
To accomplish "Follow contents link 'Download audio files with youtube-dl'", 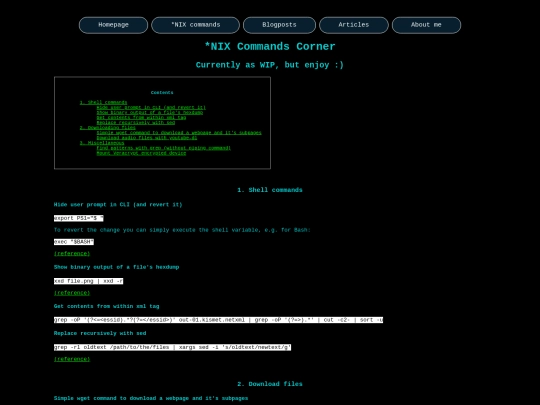I will [x=147, y=138].
